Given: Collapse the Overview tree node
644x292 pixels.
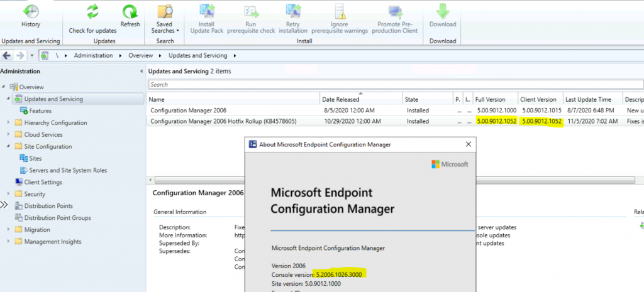Looking at the screenshot, I should pos(4,87).
